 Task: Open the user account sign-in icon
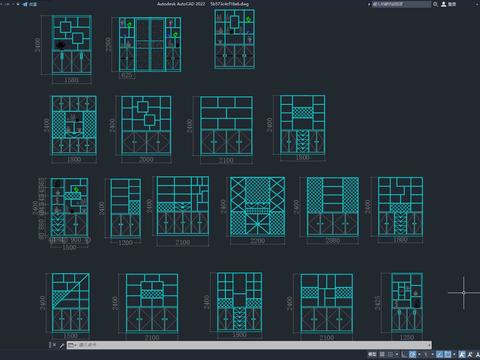[x=444, y=4]
